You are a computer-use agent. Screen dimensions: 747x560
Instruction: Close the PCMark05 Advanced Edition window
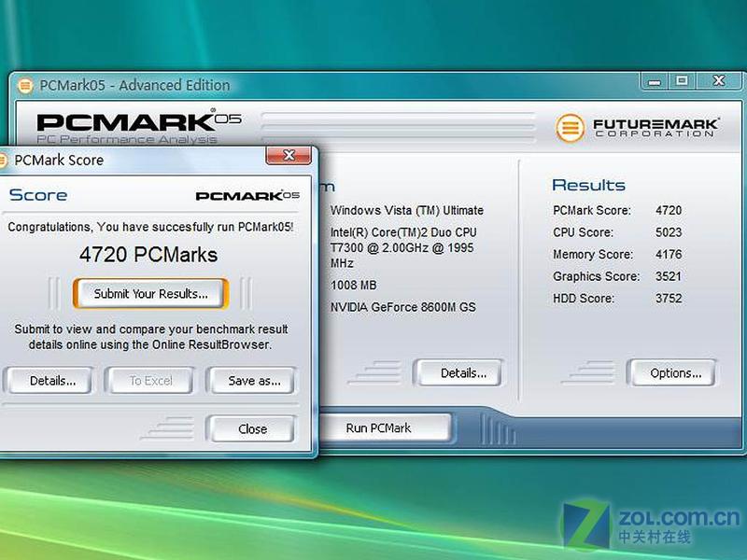(x=719, y=81)
